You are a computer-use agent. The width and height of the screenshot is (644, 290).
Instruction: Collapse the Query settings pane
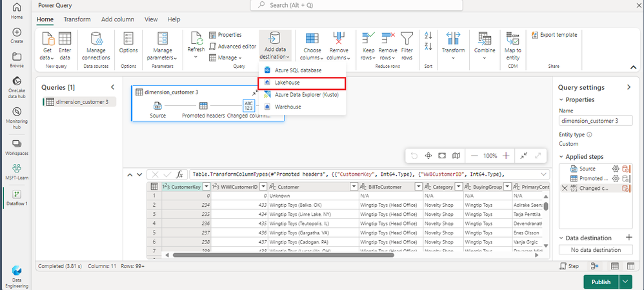coord(629,87)
